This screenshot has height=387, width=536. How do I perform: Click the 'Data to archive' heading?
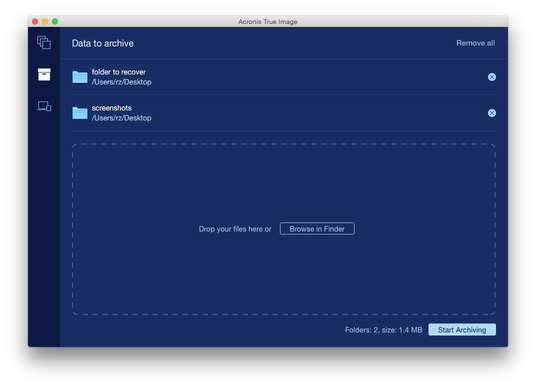pos(103,43)
